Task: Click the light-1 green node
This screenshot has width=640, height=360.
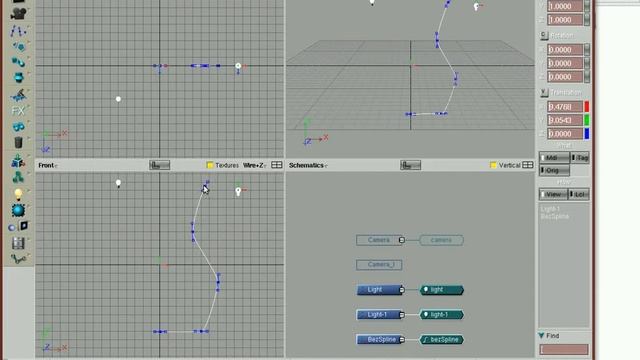Action: pos(442,315)
